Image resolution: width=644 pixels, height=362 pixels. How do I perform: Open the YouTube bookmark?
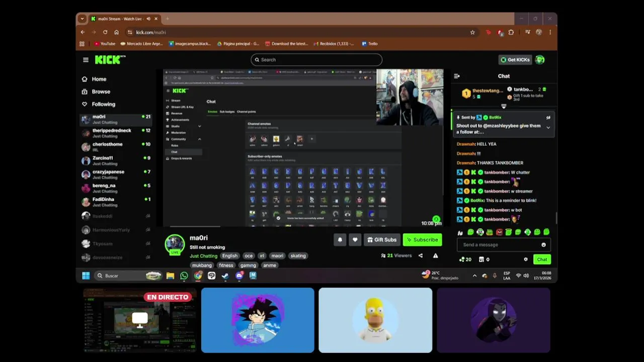[105, 44]
